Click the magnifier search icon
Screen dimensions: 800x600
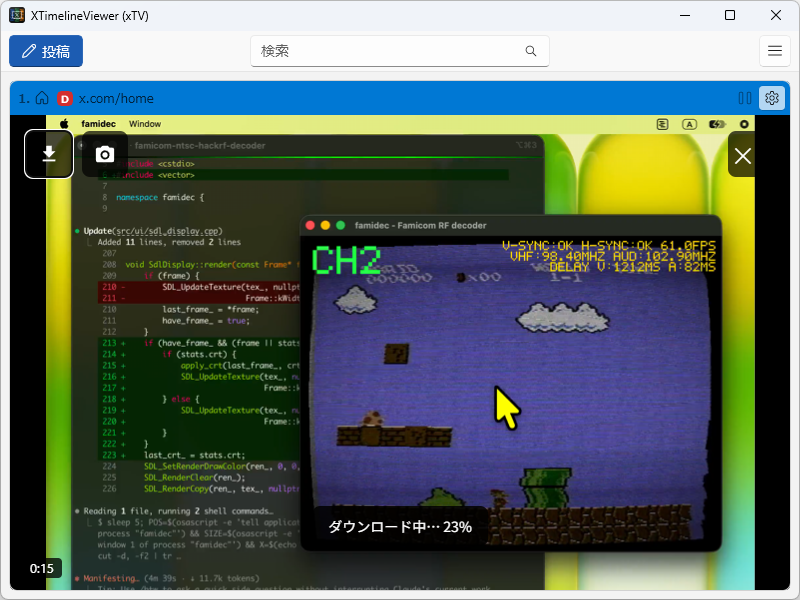click(531, 51)
